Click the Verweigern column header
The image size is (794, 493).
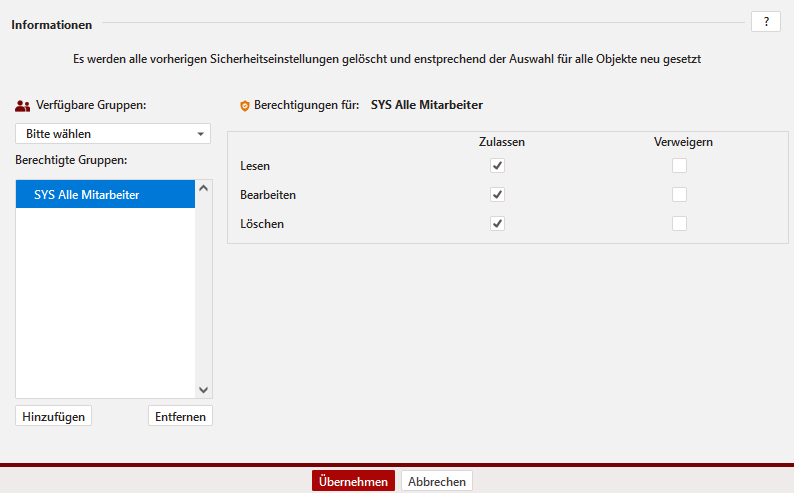click(x=683, y=142)
